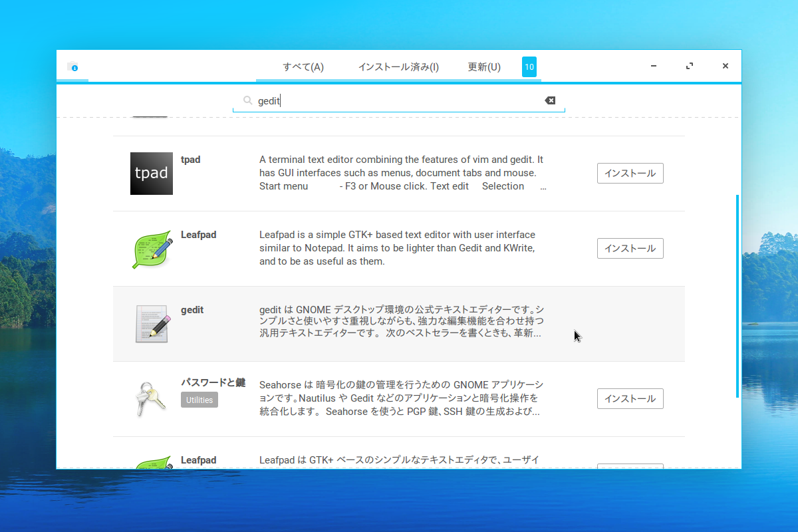Open the gedit Japanese description text
798x532 pixels.
tap(402, 322)
